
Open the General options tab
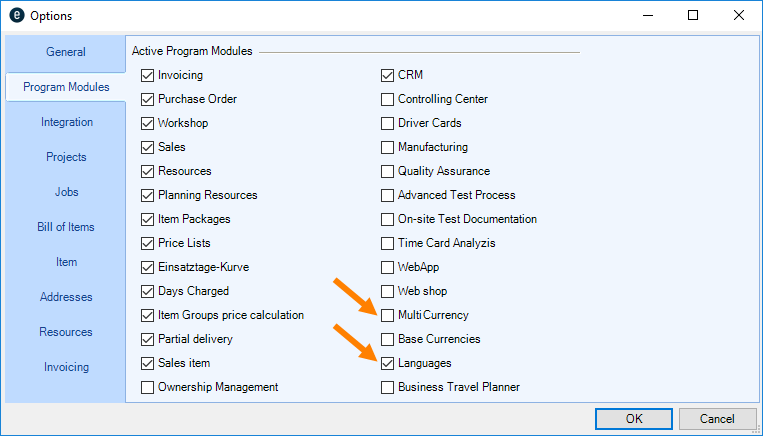[x=66, y=52]
